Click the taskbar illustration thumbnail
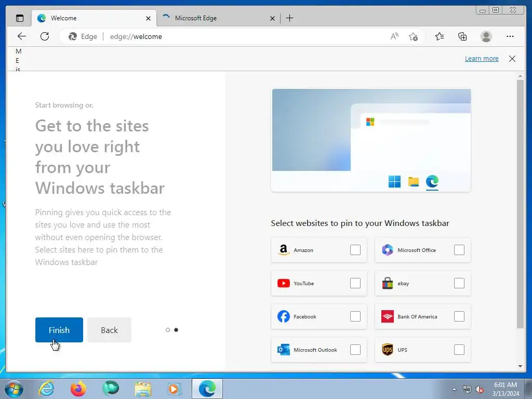 click(x=371, y=140)
